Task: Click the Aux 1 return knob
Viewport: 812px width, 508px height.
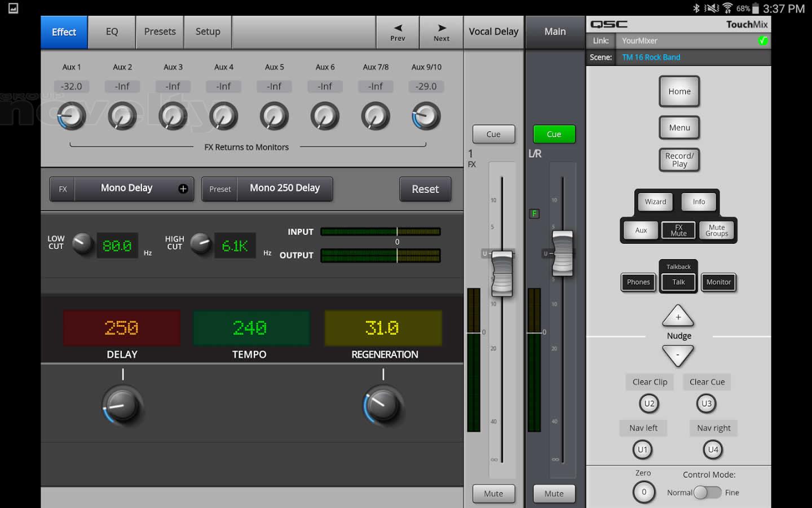Action: pos(72,116)
